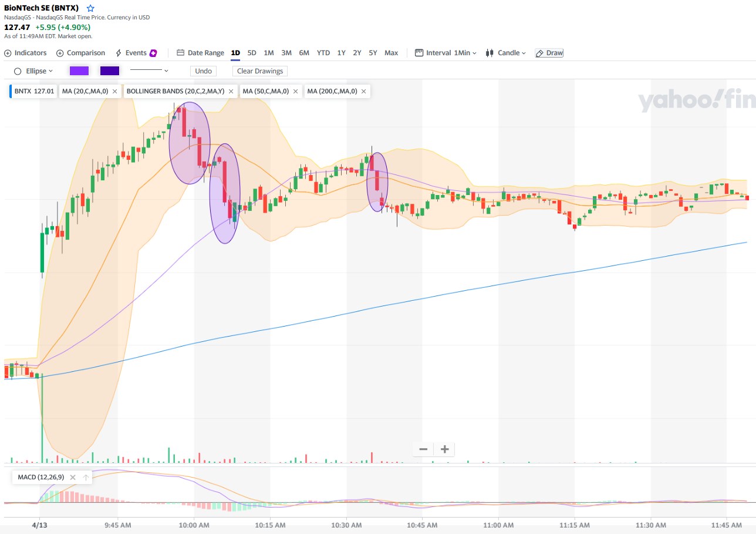Switch to the 1M time range

tap(269, 53)
